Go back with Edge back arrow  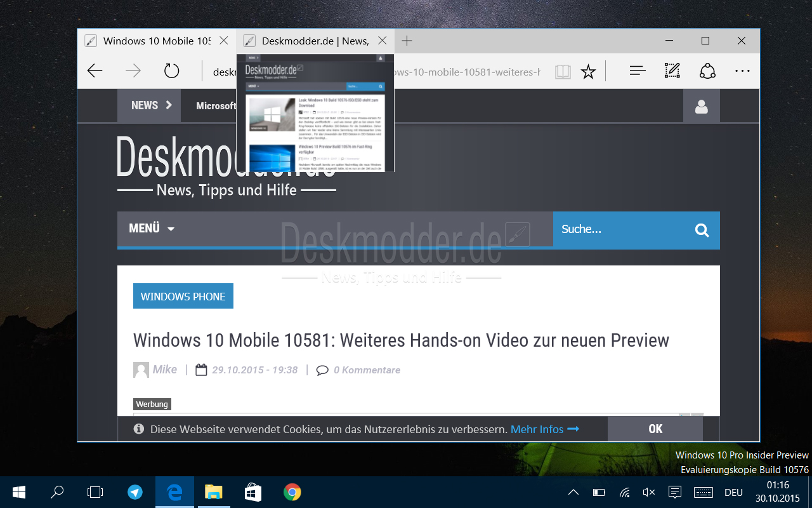click(x=95, y=71)
